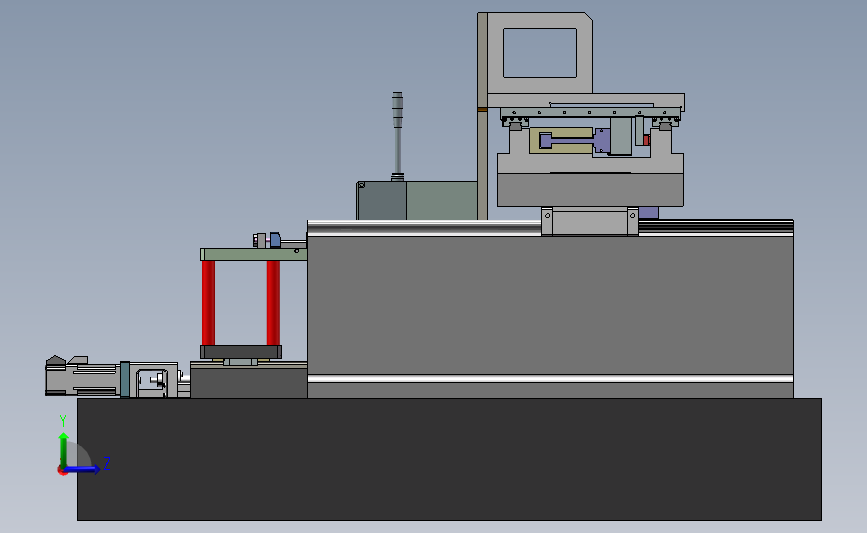The height and width of the screenshot is (533, 867).
Task: Pick the small red part beside the cylinder
Action: point(646,140)
